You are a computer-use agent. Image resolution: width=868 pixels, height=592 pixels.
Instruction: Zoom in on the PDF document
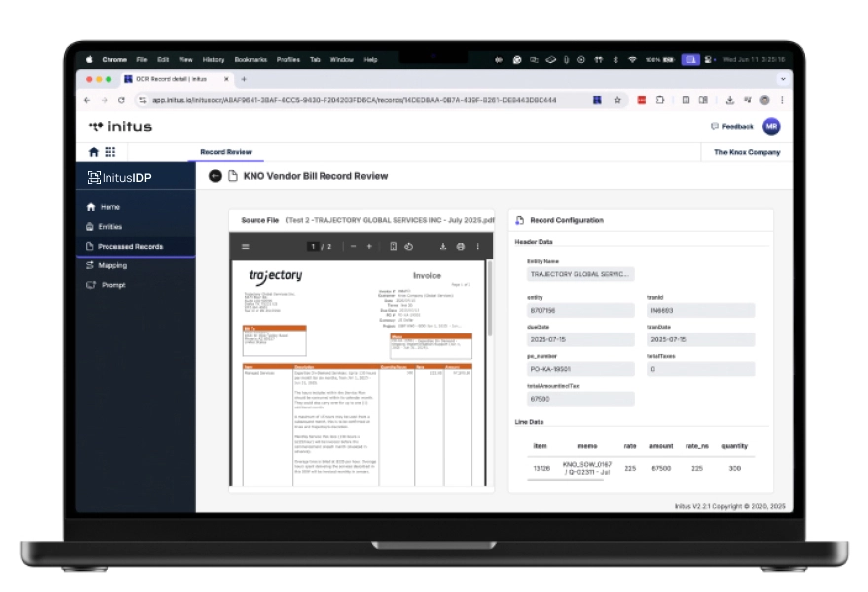click(x=369, y=246)
